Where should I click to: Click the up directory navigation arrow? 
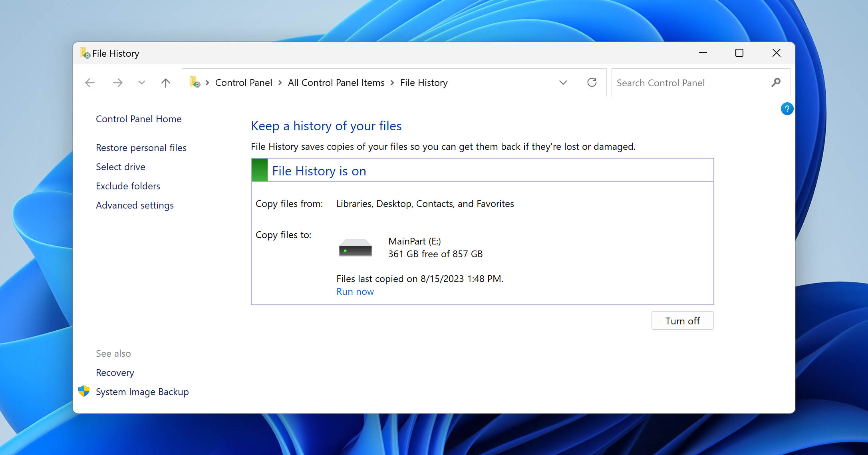pyautogui.click(x=166, y=83)
